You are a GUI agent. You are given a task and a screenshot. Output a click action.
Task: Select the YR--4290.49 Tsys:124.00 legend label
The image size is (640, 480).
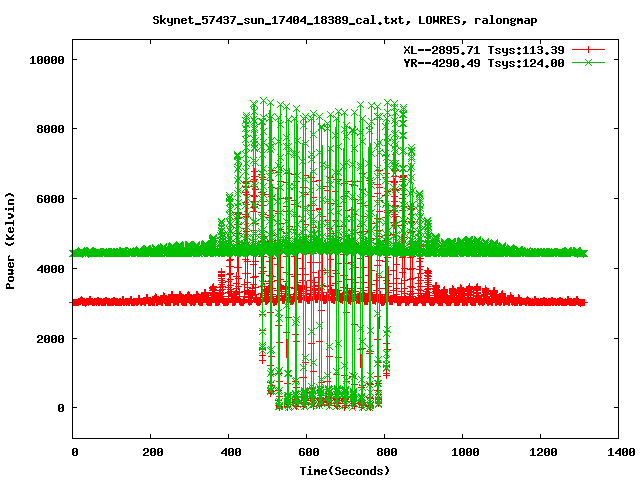pyautogui.click(x=484, y=63)
